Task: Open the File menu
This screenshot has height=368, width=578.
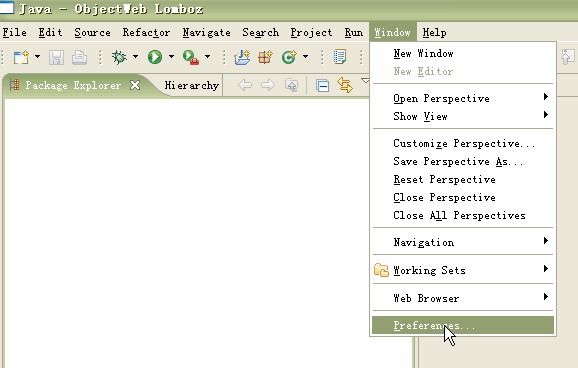Action: (x=14, y=32)
